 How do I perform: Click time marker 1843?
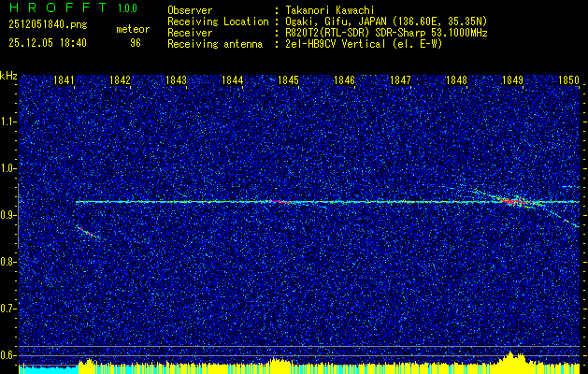[x=177, y=79]
